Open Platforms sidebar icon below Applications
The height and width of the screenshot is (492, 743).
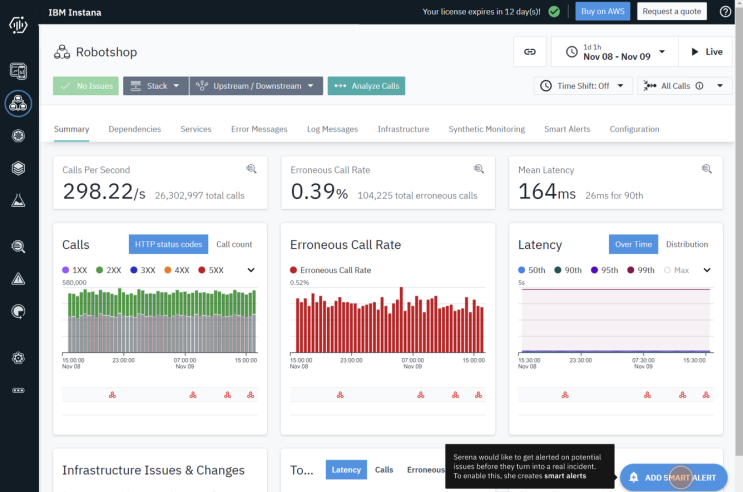[18, 136]
